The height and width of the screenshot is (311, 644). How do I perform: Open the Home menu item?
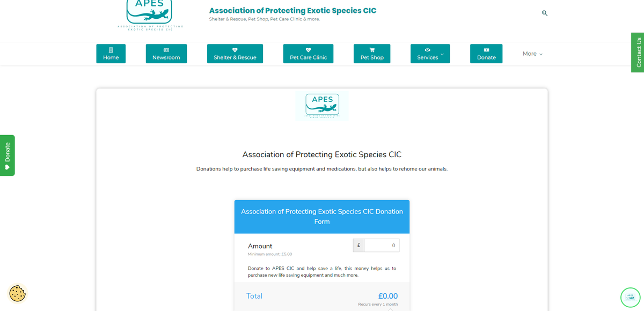(x=111, y=54)
